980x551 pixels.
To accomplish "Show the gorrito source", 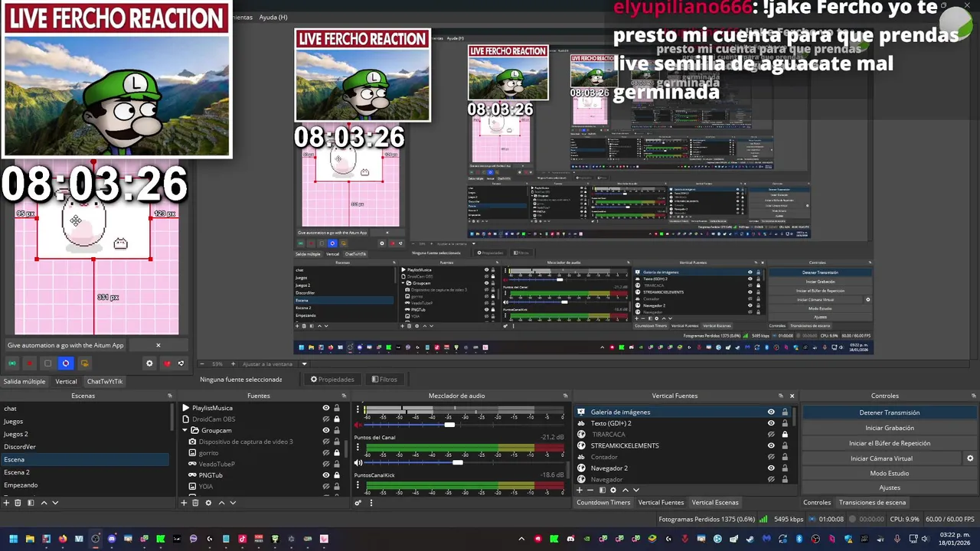I will (326, 453).
